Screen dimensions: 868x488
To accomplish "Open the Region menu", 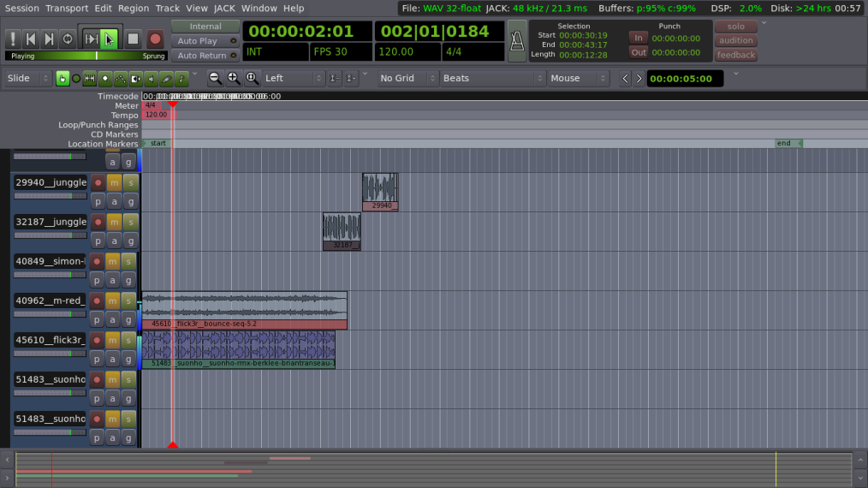I will [x=134, y=9].
